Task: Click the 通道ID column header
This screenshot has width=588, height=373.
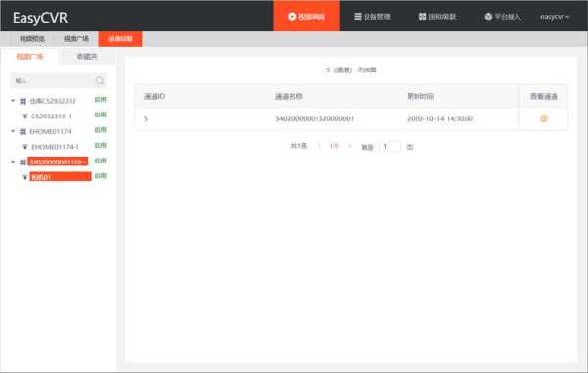Action: (154, 96)
